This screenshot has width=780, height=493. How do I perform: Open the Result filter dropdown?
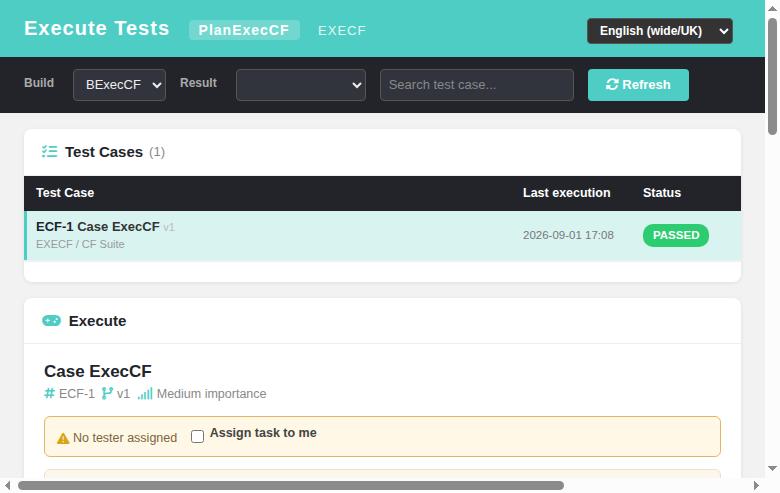pos(301,85)
